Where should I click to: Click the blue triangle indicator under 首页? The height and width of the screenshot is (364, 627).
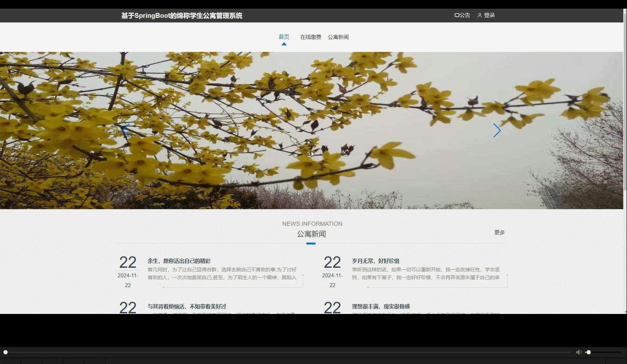pyautogui.click(x=284, y=43)
